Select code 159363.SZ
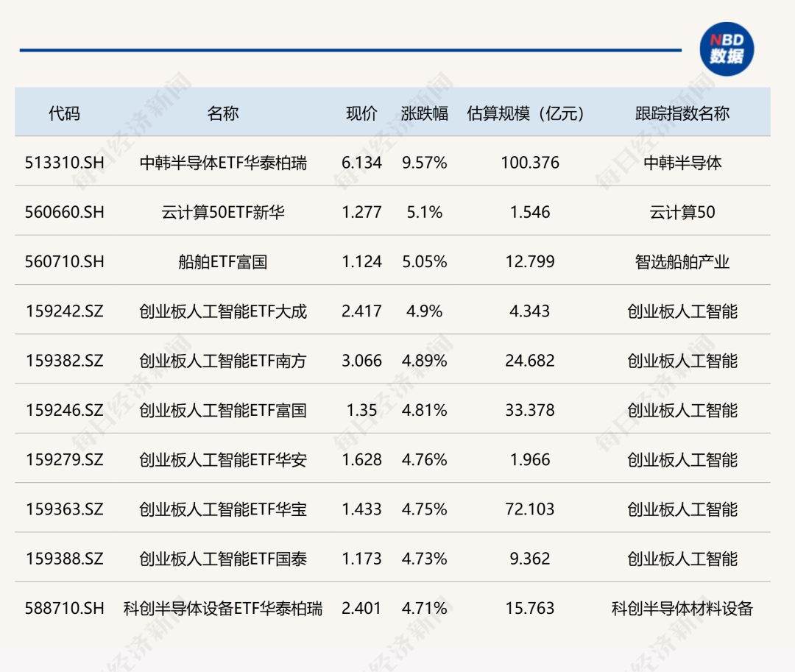The image size is (795, 672). (64, 509)
